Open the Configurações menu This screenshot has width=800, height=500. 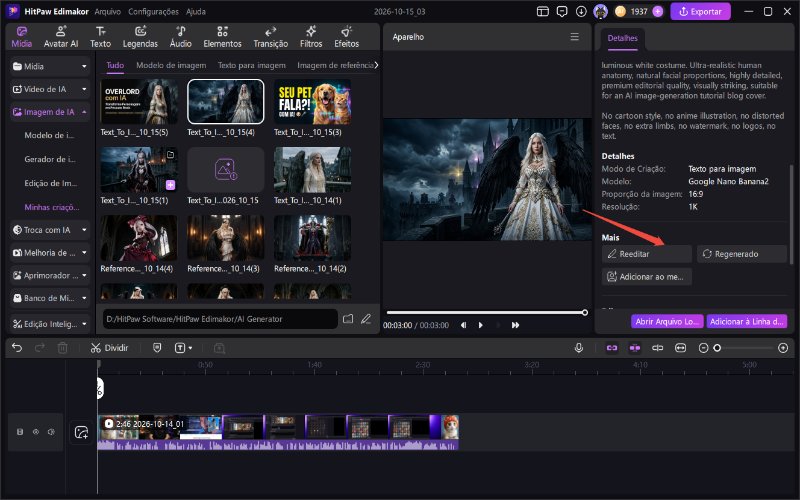(153, 11)
